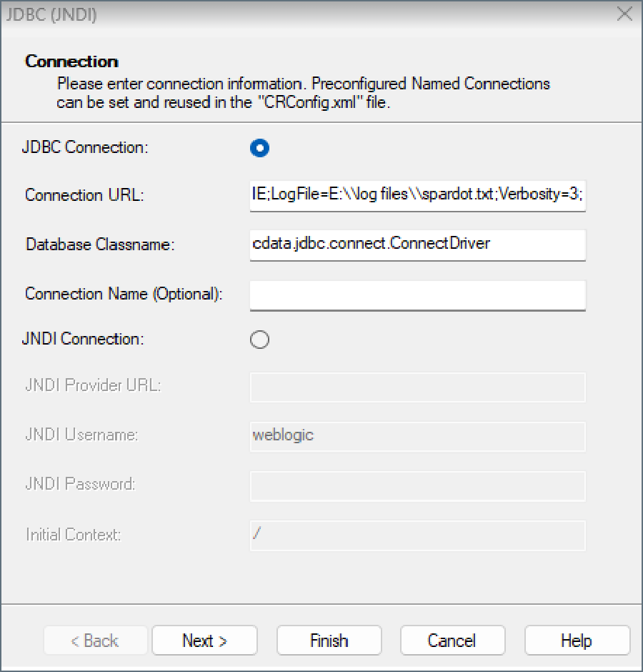This screenshot has width=643, height=672.
Task: Click the JNDI Password field
Action: click(417, 485)
